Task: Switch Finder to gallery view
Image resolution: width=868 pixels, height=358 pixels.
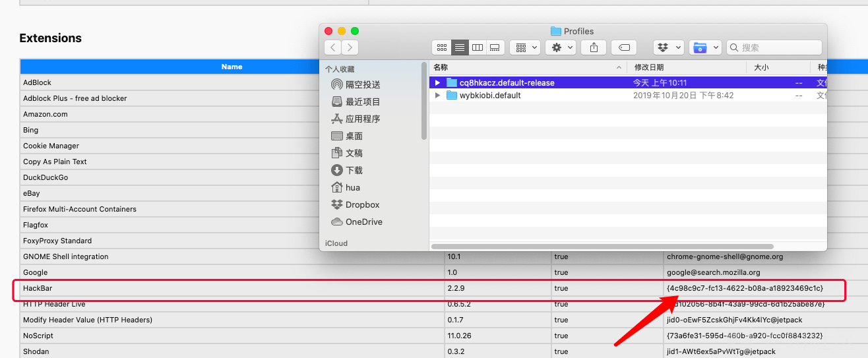Action: pyautogui.click(x=495, y=47)
